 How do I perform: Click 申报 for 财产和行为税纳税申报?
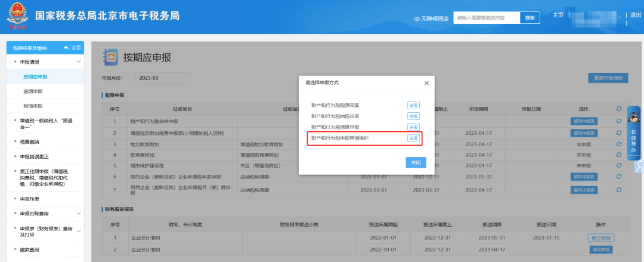(413, 116)
